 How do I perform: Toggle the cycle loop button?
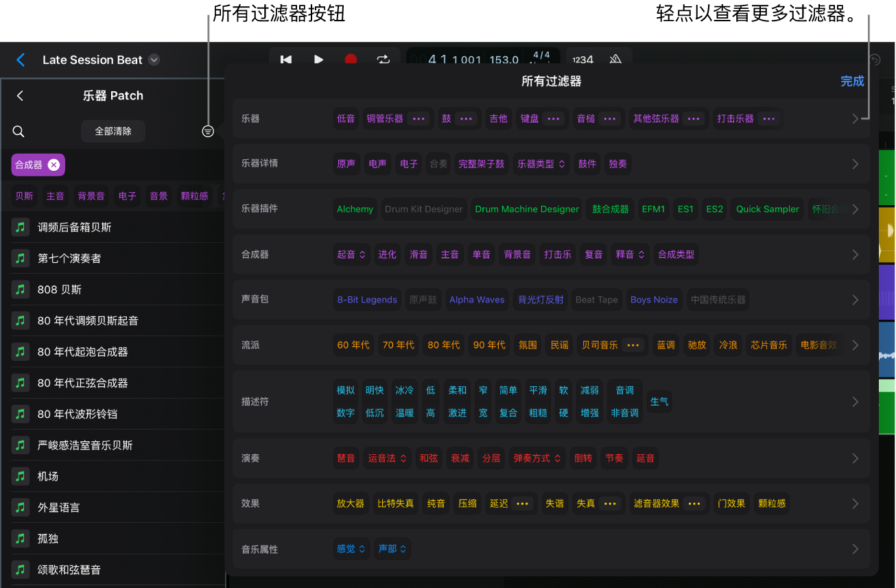pyautogui.click(x=383, y=60)
